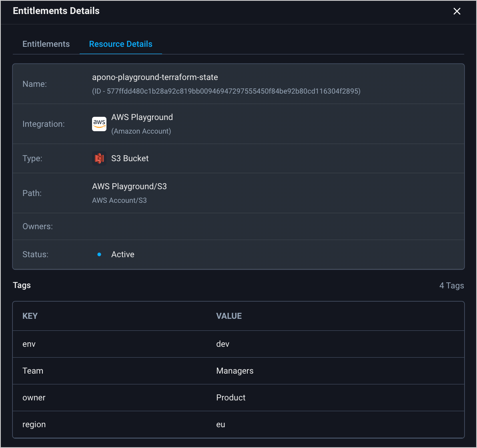Close the Entitlements Details dialog

(457, 11)
